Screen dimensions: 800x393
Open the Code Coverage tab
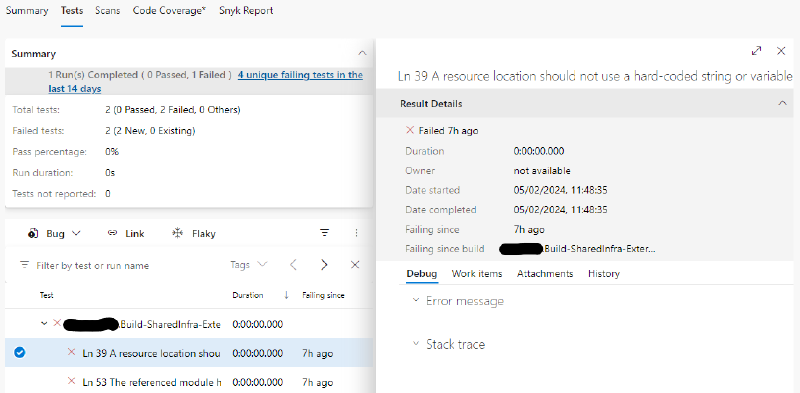169,10
